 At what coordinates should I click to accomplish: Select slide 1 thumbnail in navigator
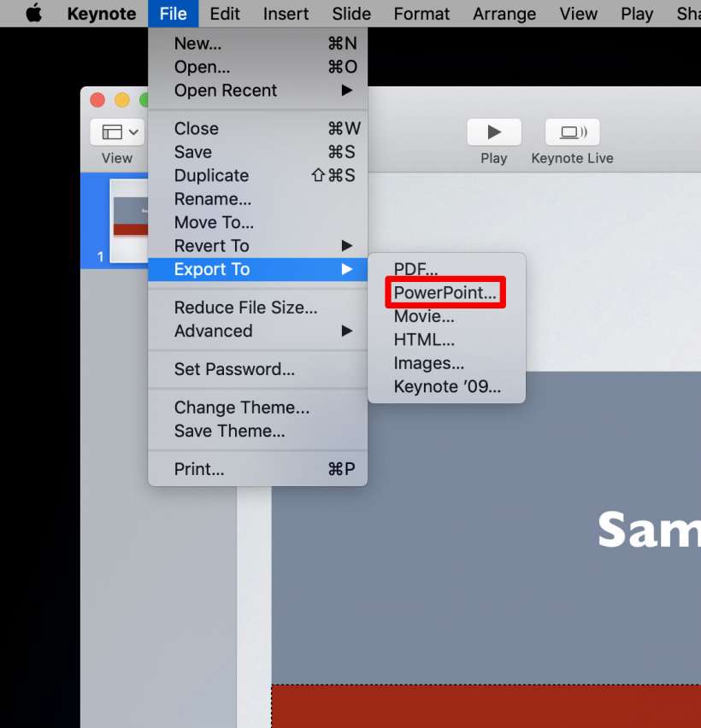click(129, 221)
